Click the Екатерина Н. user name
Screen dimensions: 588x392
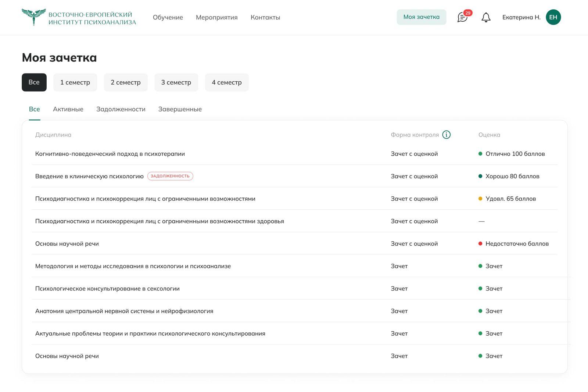[x=521, y=17]
